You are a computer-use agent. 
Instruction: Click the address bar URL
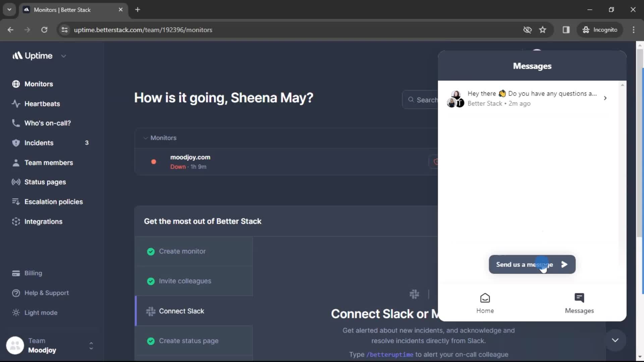(143, 30)
